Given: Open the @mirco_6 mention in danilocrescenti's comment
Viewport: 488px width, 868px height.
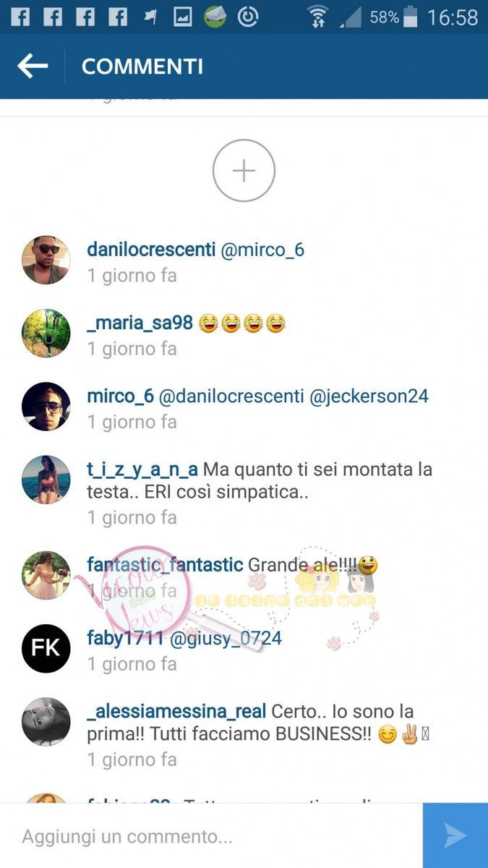Looking at the screenshot, I should click(x=262, y=250).
